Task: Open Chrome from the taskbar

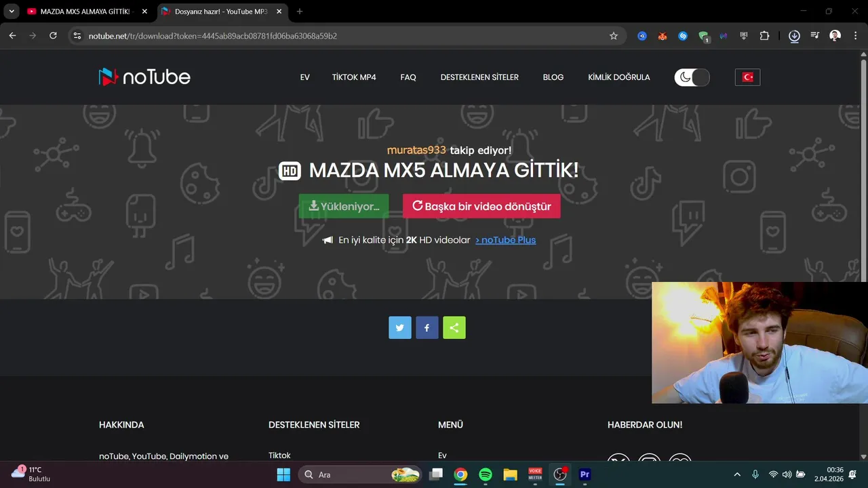Action: pos(460,474)
